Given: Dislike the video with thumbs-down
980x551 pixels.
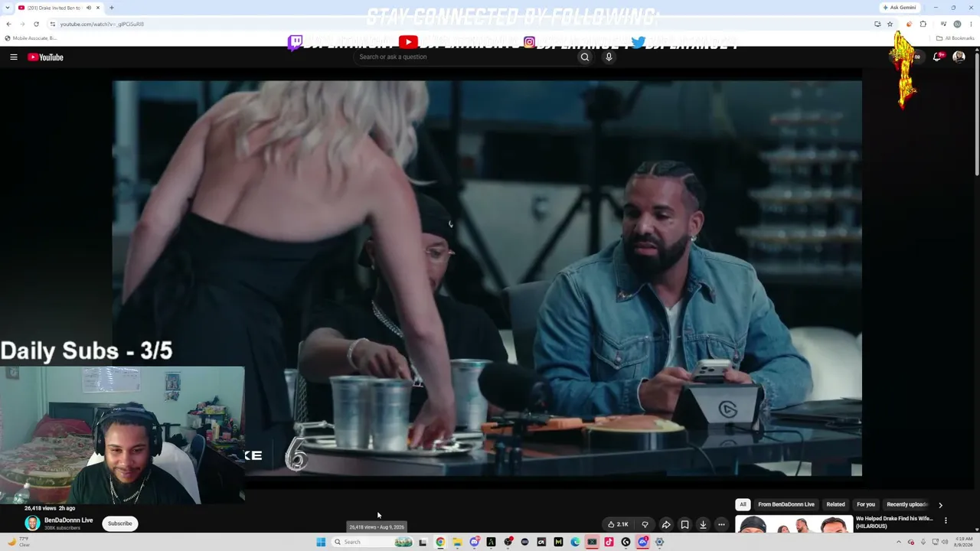Looking at the screenshot, I should (x=645, y=524).
